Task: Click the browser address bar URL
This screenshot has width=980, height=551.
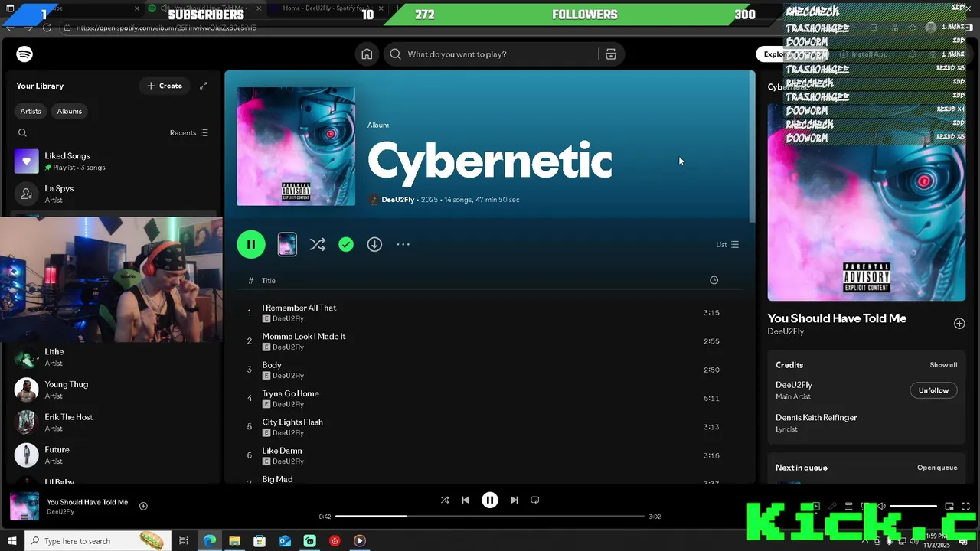Action: [x=166, y=28]
